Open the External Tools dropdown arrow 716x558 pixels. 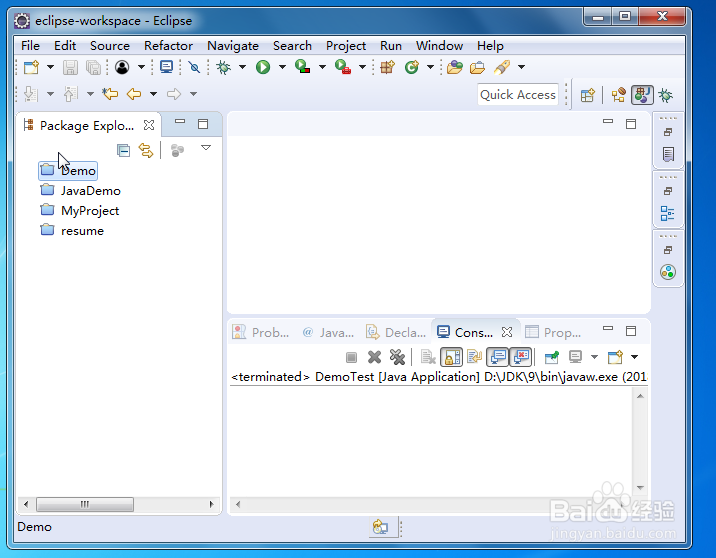tap(363, 68)
